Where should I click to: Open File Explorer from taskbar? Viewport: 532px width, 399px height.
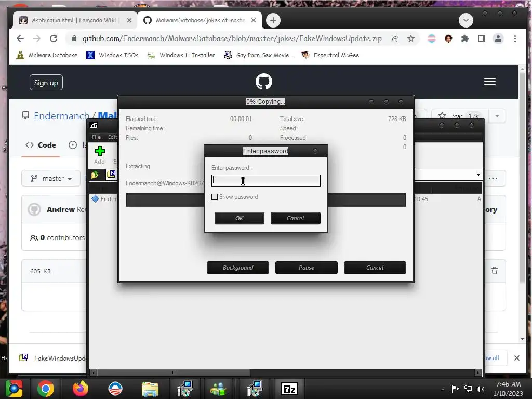click(150, 389)
